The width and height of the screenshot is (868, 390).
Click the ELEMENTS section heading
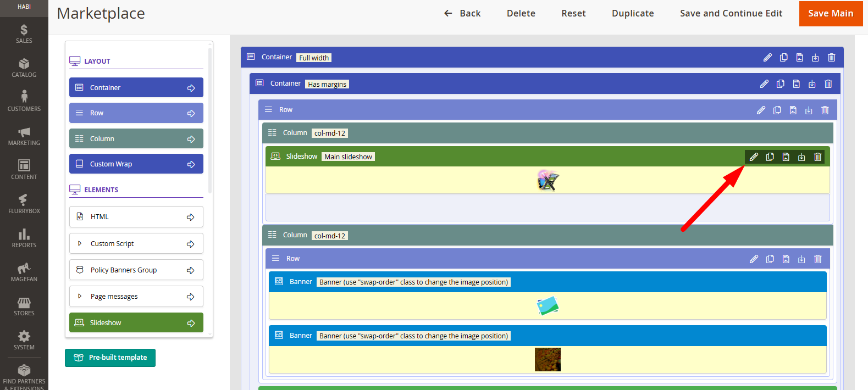click(x=101, y=190)
